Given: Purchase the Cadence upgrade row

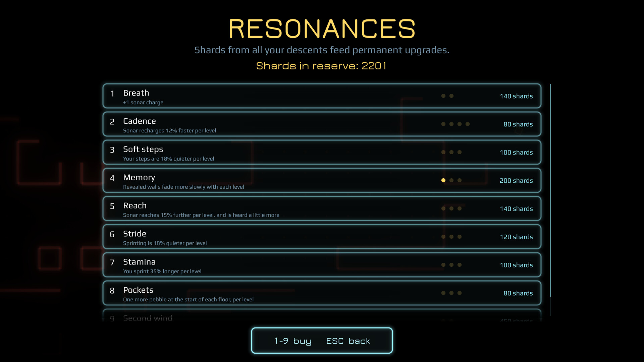Looking at the screenshot, I should [322, 124].
